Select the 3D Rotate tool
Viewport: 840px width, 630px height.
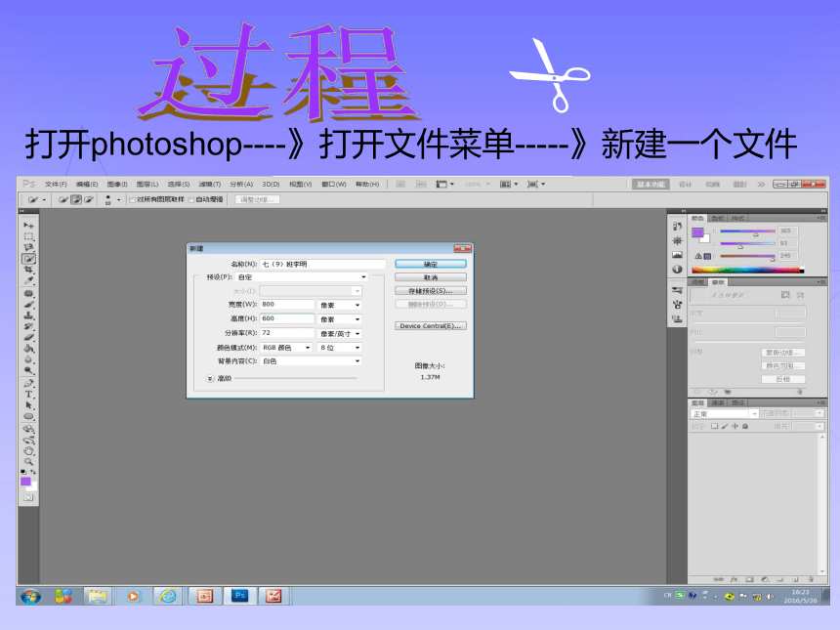(28, 429)
